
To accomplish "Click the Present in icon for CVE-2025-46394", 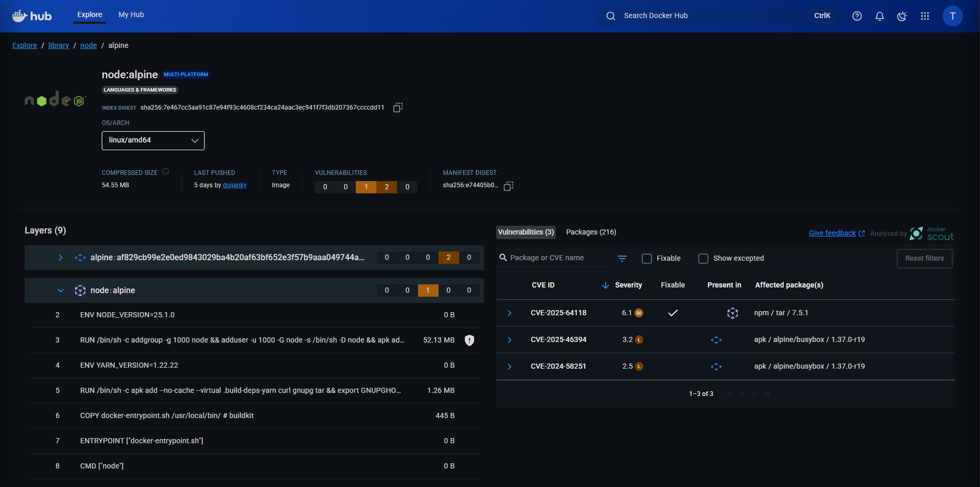I will 716,340.
